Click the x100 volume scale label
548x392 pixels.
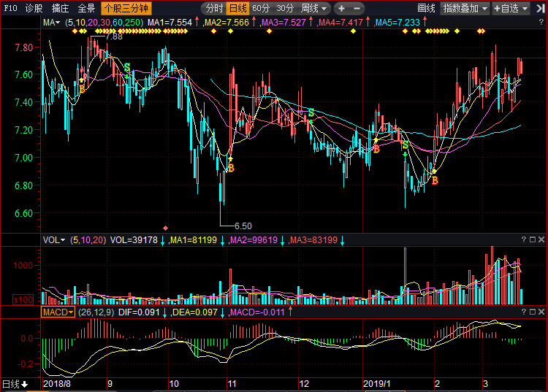coord(23,300)
